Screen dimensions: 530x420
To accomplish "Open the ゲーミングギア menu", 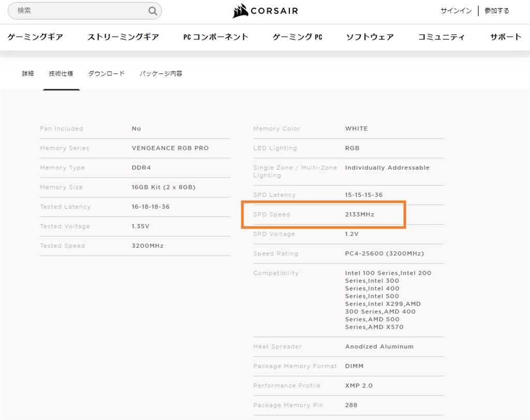I will click(35, 37).
